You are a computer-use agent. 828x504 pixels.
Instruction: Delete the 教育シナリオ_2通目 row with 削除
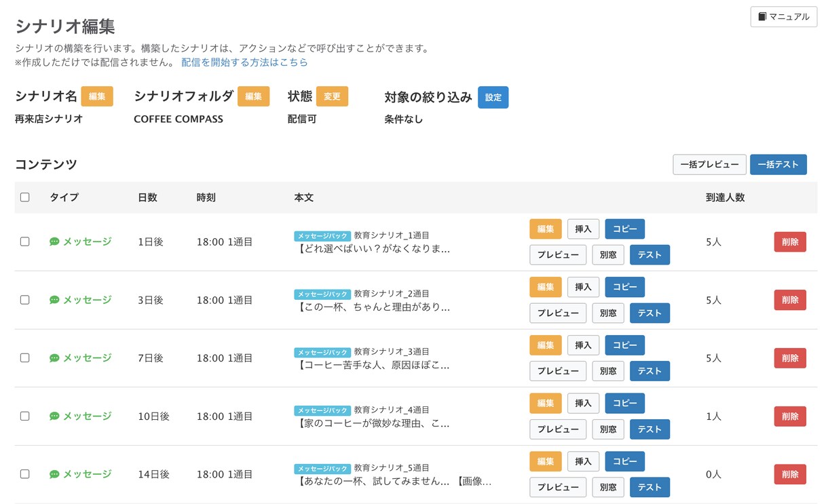[790, 300]
